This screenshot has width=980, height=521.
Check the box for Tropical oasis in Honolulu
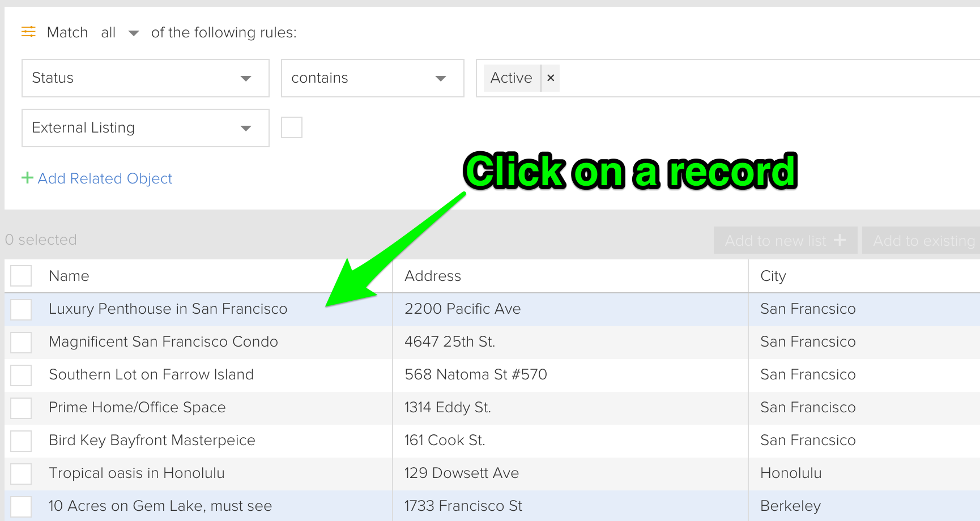[x=20, y=474]
